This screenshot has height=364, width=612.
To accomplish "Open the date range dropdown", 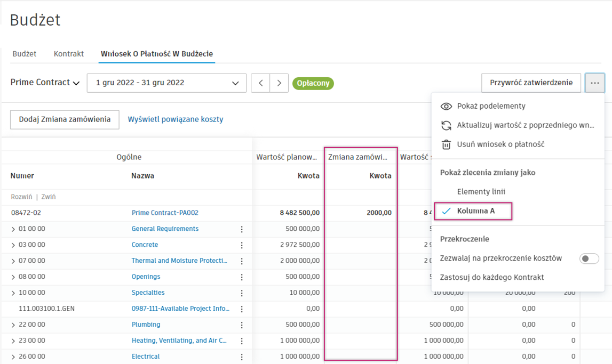I will tap(166, 83).
